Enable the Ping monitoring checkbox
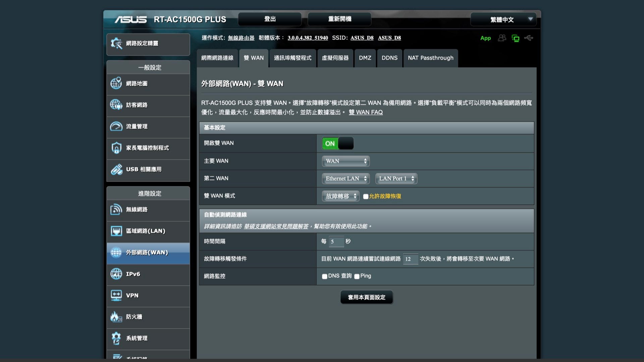The image size is (644, 362). point(357,276)
